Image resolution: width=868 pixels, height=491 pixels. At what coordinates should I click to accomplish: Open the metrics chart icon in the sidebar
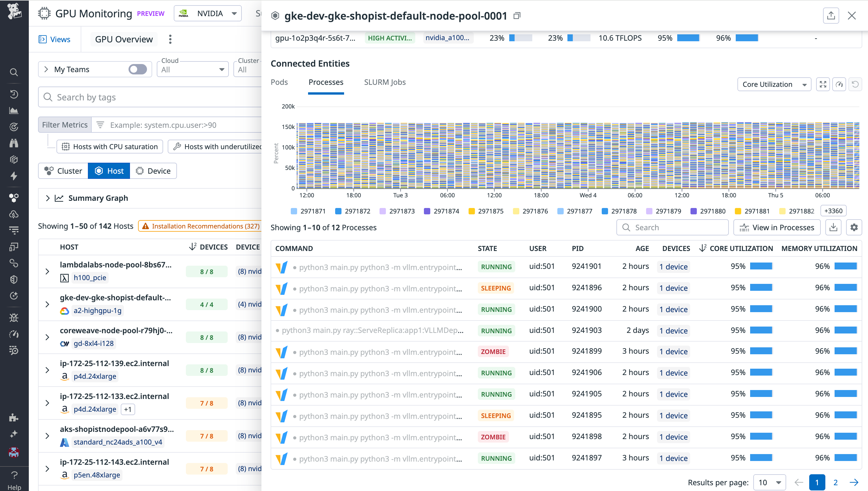point(14,110)
